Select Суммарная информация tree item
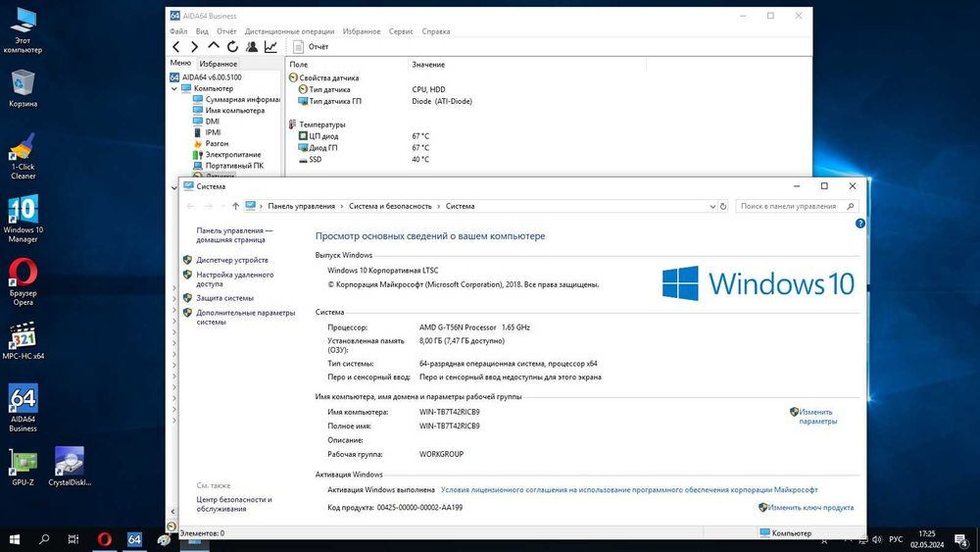 tap(236, 99)
